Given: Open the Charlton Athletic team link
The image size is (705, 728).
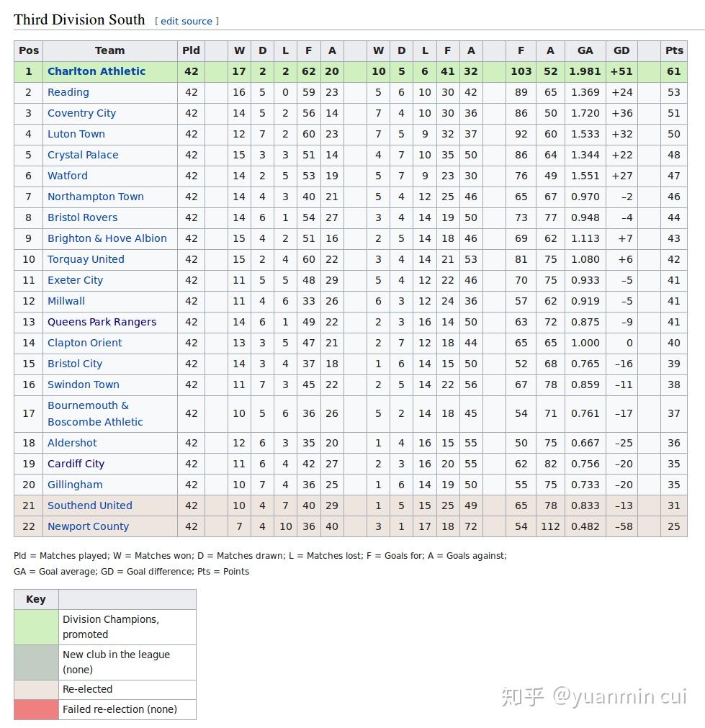Looking at the screenshot, I should point(96,71).
